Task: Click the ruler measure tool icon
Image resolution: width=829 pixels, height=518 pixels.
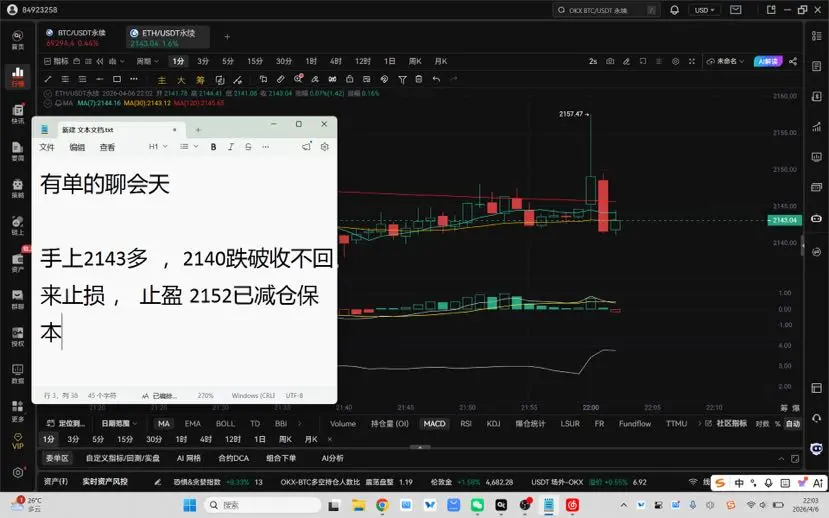Action: pyautogui.click(x=280, y=79)
